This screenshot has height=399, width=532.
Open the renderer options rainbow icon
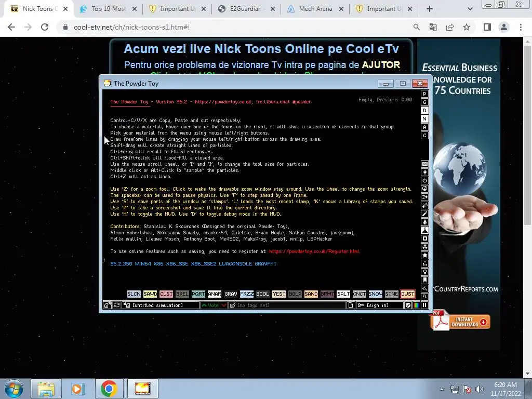click(416, 305)
